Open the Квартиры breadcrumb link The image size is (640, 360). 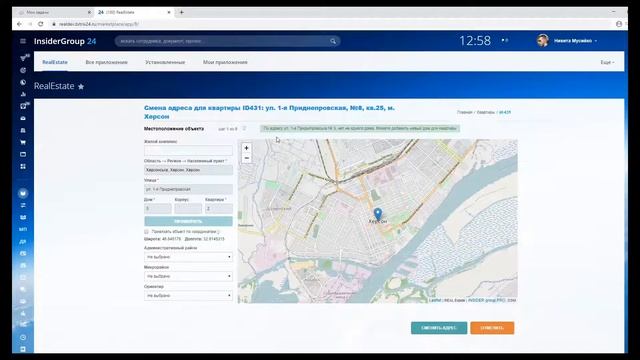tap(486, 112)
